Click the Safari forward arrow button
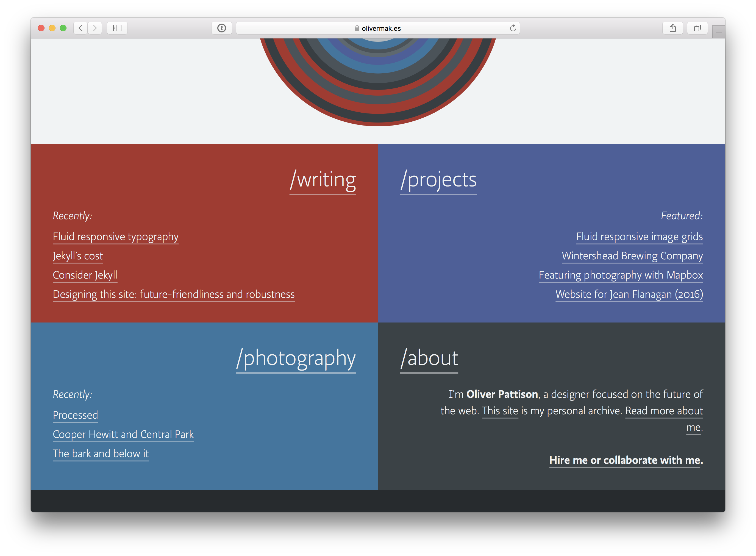Image resolution: width=756 pixels, height=556 pixels. [95, 28]
